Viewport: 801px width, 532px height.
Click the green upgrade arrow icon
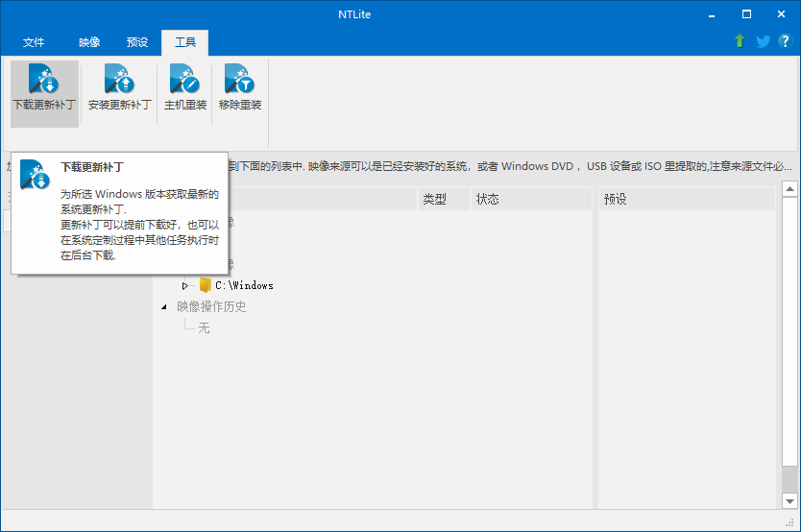[740, 41]
